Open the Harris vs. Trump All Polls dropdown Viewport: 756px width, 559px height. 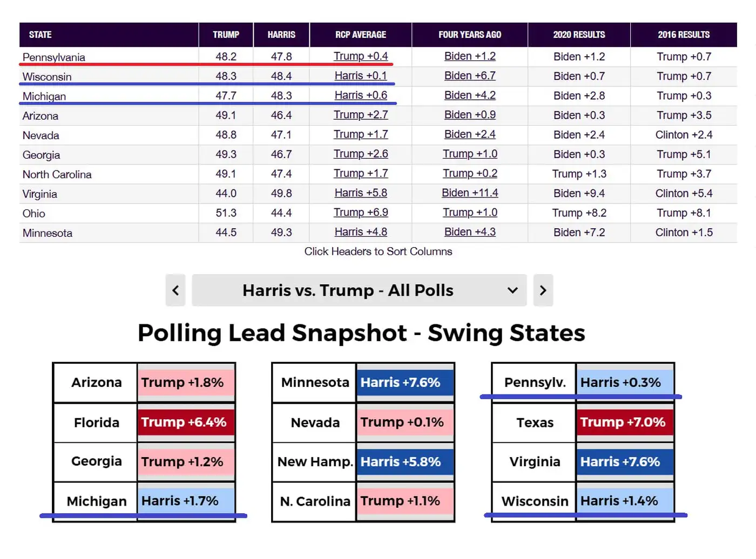359,290
